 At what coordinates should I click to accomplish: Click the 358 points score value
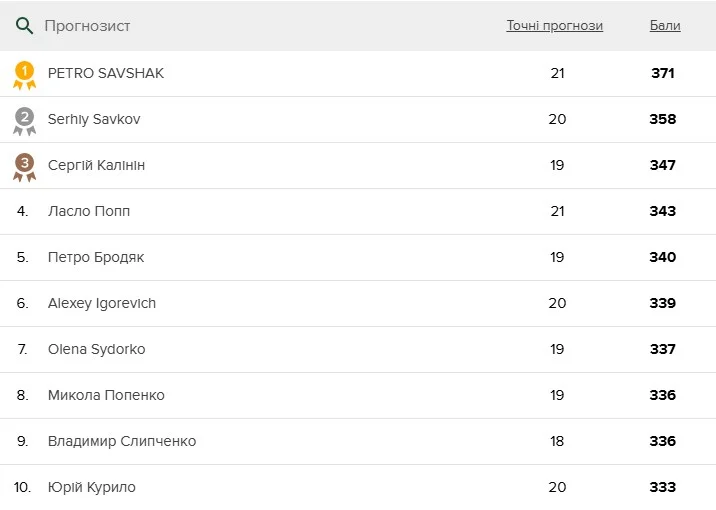[x=663, y=120]
